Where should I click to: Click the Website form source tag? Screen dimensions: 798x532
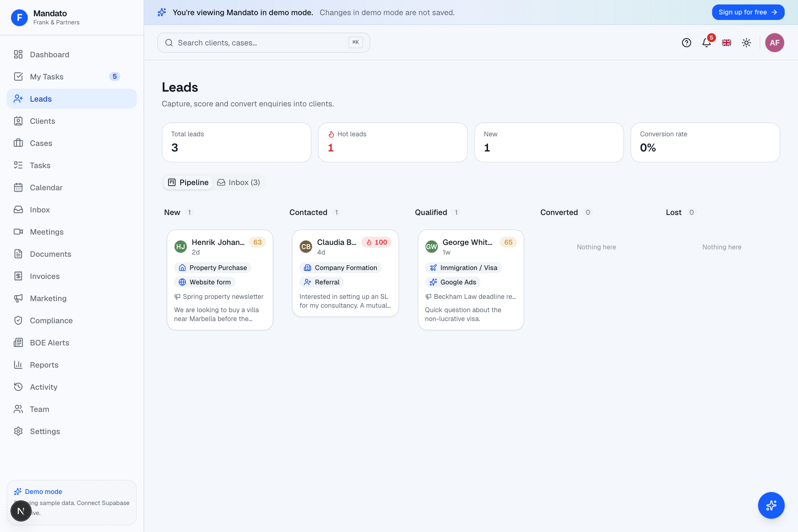(x=205, y=282)
